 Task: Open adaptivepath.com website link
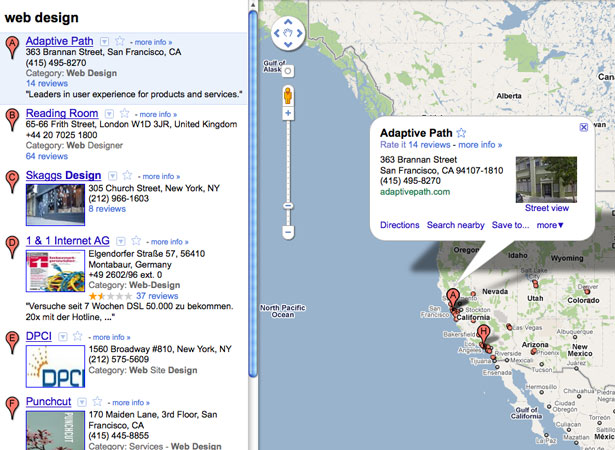pos(415,192)
